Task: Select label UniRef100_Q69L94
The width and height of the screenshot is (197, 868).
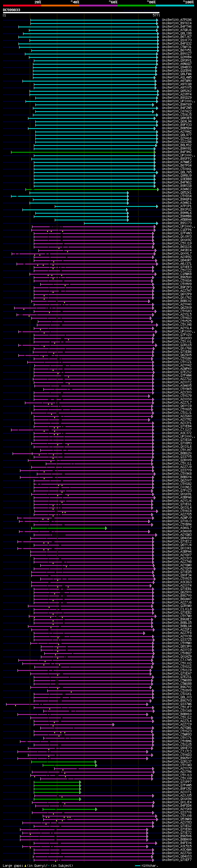Action: tap(177, 121)
